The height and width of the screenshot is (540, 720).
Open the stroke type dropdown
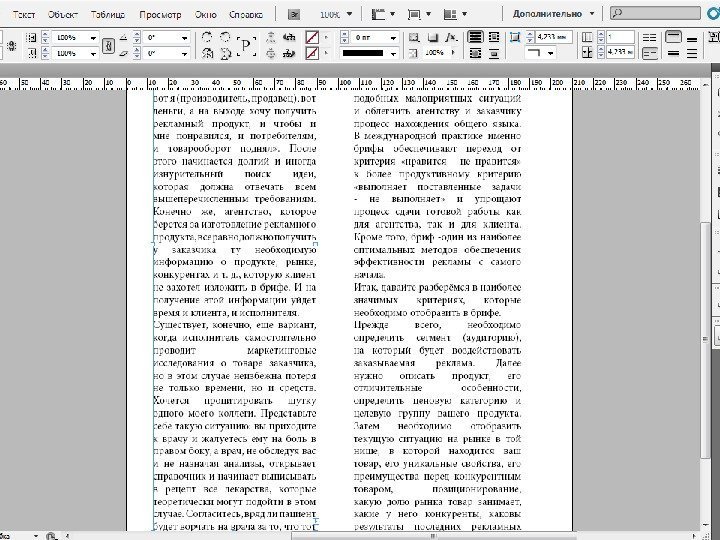pyautogui.click(x=393, y=54)
